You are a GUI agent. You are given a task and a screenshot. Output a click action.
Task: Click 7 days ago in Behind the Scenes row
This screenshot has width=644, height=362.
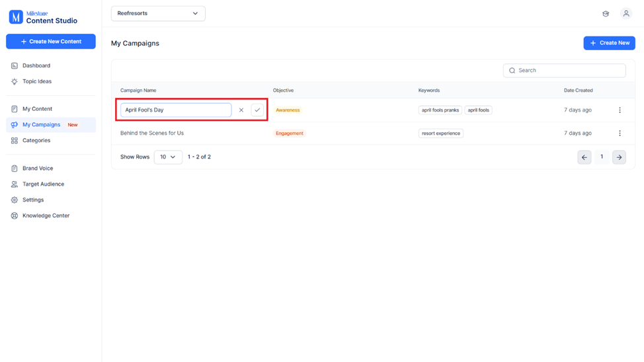coord(577,133)
